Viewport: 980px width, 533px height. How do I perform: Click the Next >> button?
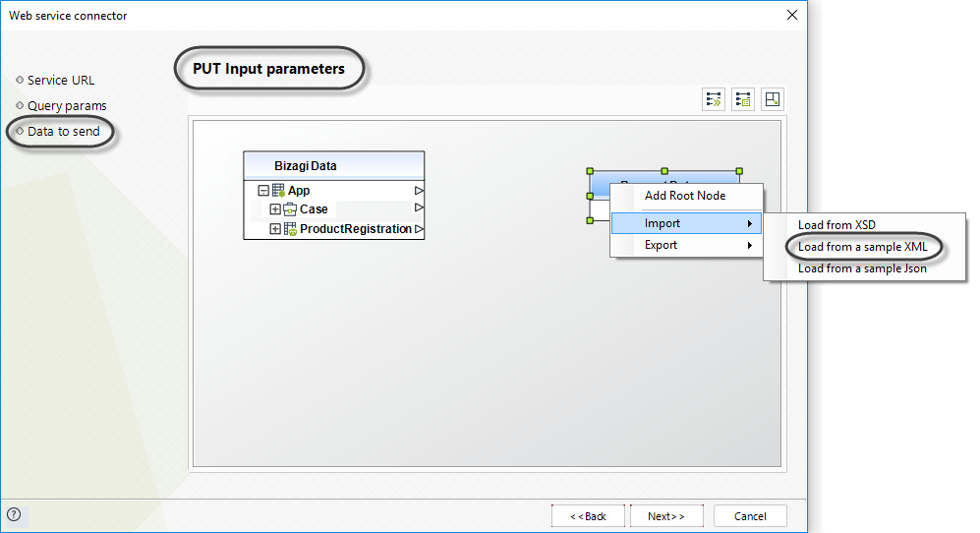click(x=666, y=516)
